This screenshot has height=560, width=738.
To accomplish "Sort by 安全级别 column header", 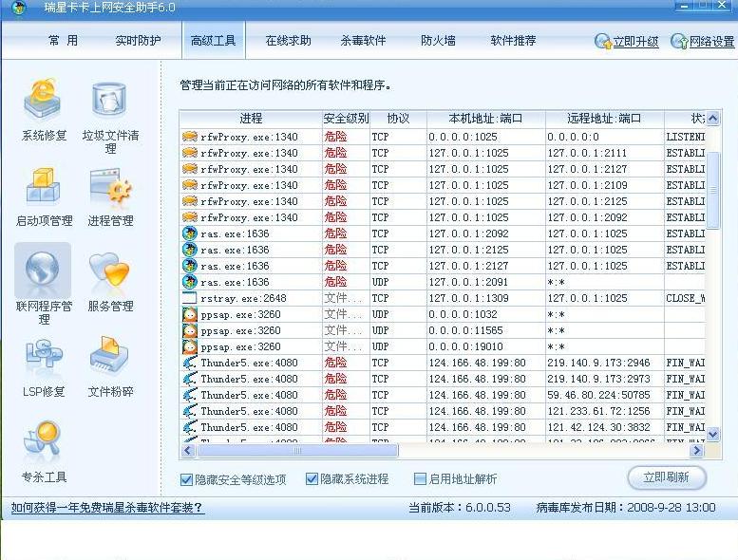I will (x=346, y=119).
